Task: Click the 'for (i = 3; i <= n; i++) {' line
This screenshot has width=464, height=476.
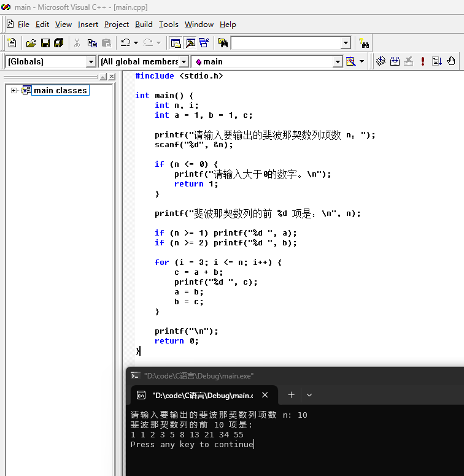Action: tap(218, 263)
